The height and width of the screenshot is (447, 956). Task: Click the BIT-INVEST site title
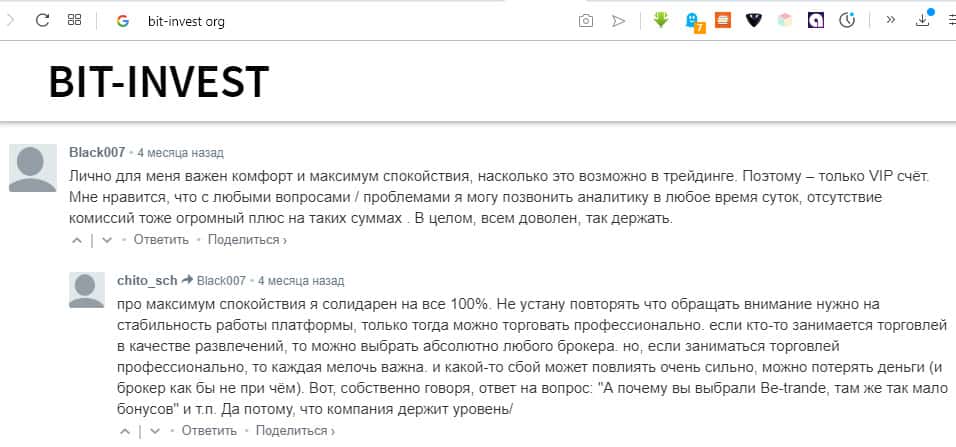[159, 82]
